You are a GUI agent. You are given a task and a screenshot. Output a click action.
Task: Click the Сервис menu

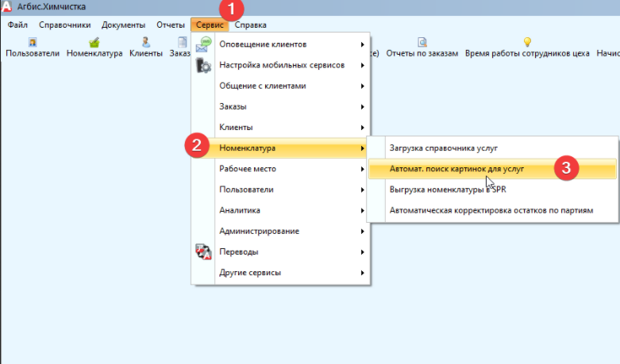coord(210,25)
